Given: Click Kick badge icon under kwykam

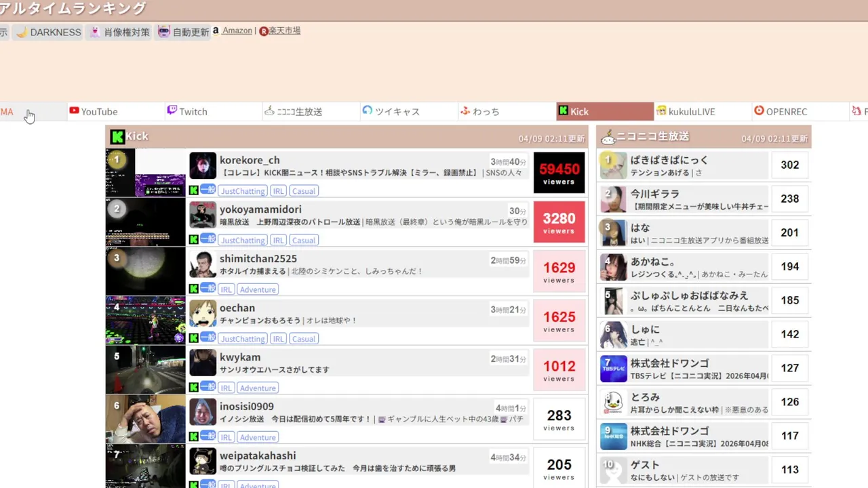Looking at the screenshot, I should click(194, 388).
